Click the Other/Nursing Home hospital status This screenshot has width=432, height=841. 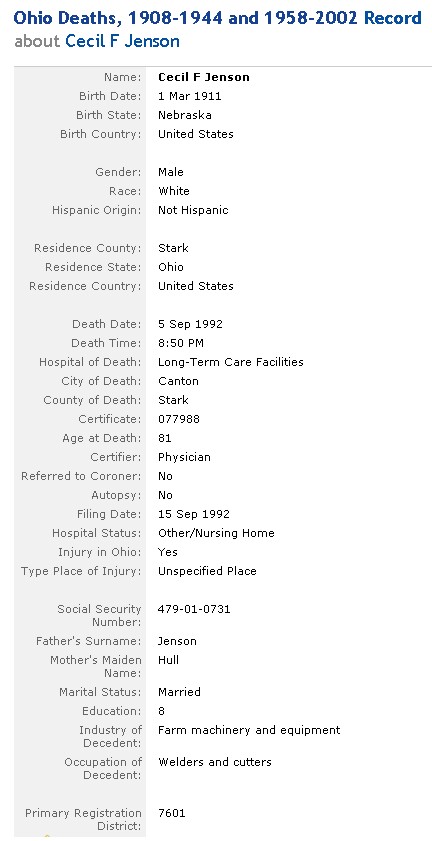click(216, 533)
